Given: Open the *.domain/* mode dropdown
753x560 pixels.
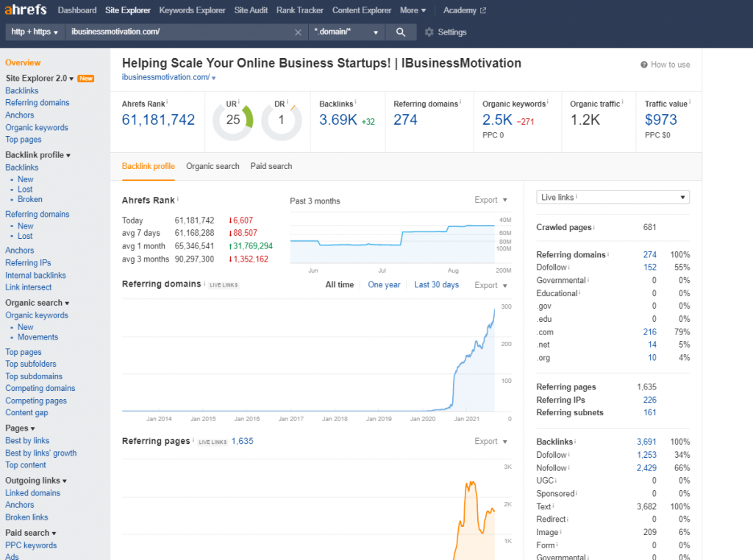Looking at the screenshot, I should 347,32.
